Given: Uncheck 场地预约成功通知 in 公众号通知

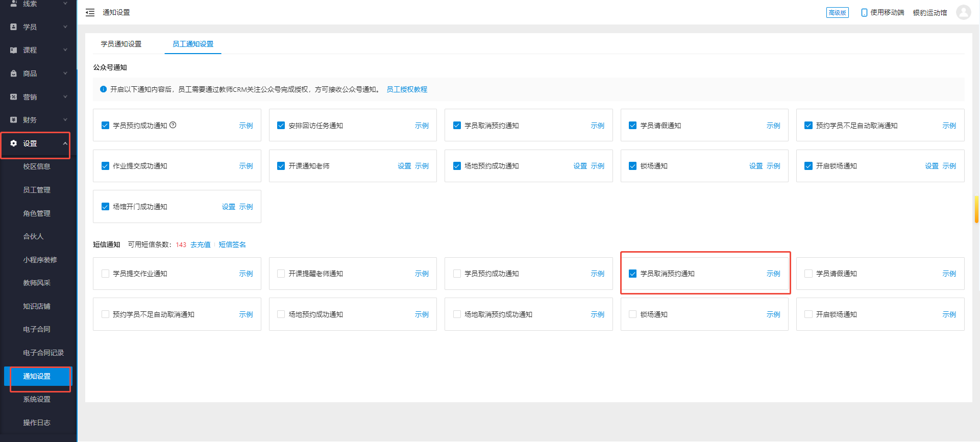Looking at the screenshot, I should 457,166.
